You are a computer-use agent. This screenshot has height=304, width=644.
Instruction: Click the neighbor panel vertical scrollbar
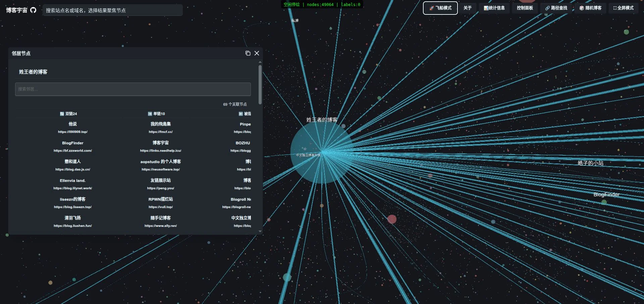tap(260, 85)
